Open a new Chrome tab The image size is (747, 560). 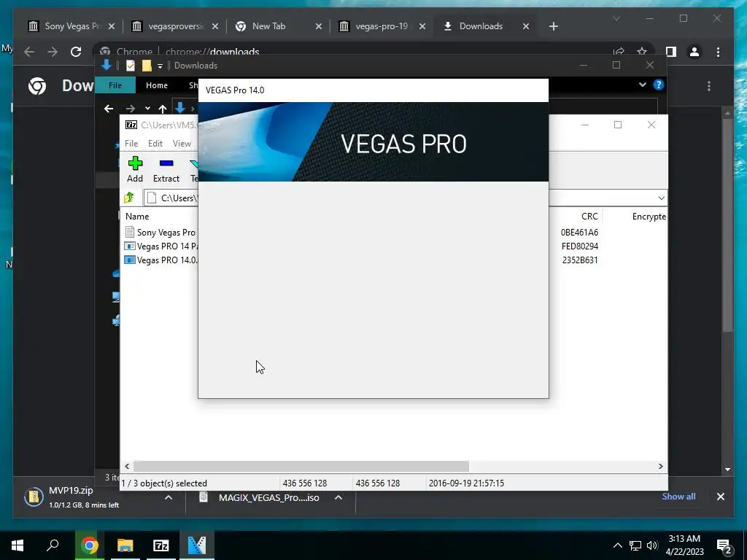pos(553,26)
